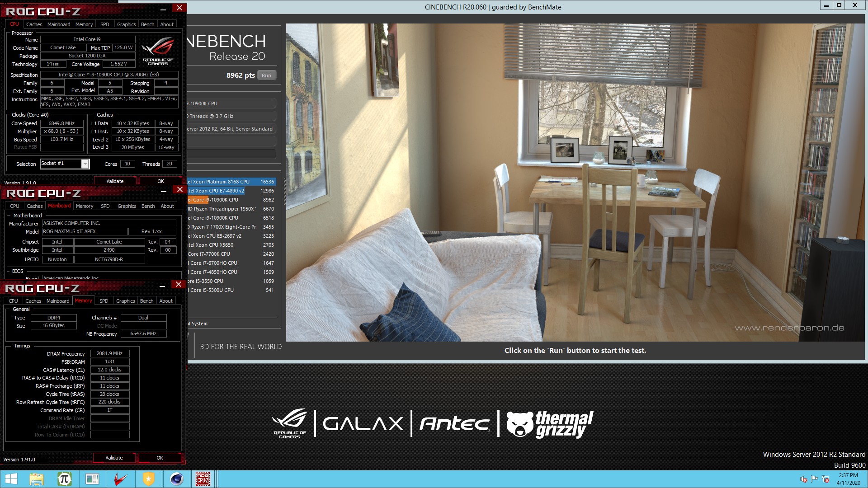Click the 8962 pts score in Cinebench

pos(241,75)
